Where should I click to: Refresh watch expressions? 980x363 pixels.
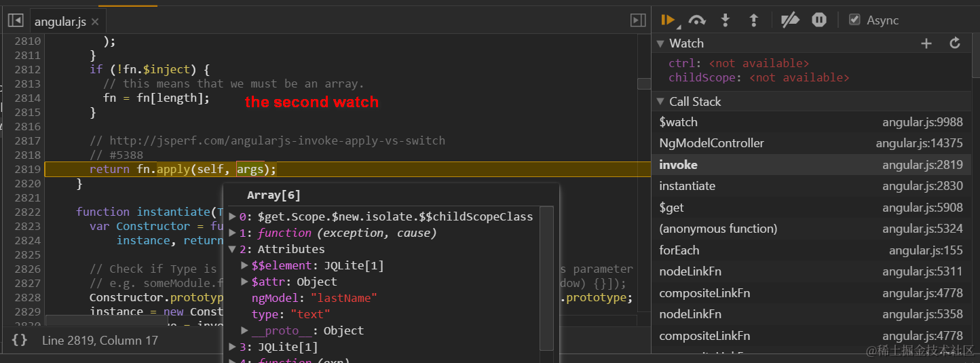(955, 43)
